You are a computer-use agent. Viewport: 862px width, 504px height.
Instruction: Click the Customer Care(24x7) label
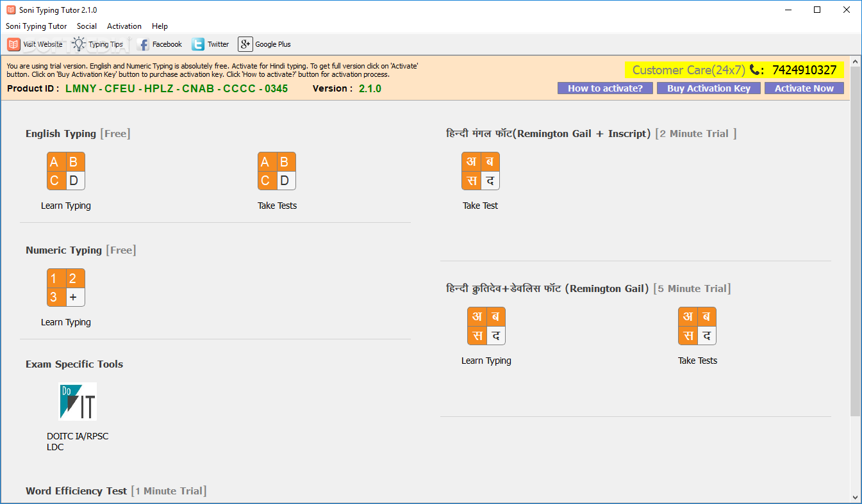click(x=688, y=70)
